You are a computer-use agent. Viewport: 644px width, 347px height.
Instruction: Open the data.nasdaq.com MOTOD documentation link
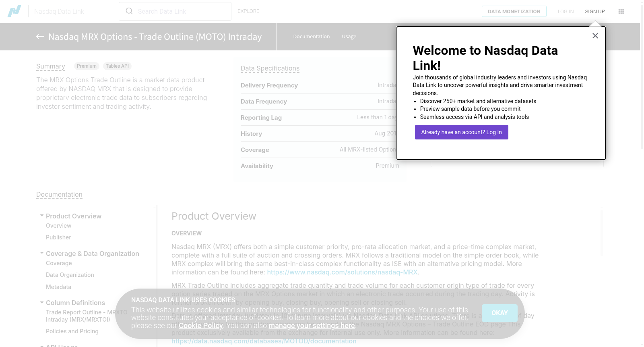point(264,341)
